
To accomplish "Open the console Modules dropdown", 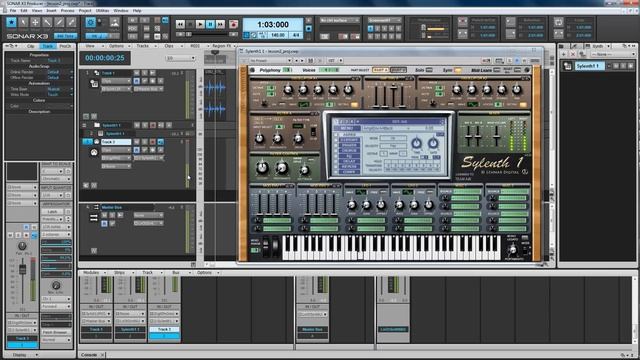I will (x=94, y=272).
